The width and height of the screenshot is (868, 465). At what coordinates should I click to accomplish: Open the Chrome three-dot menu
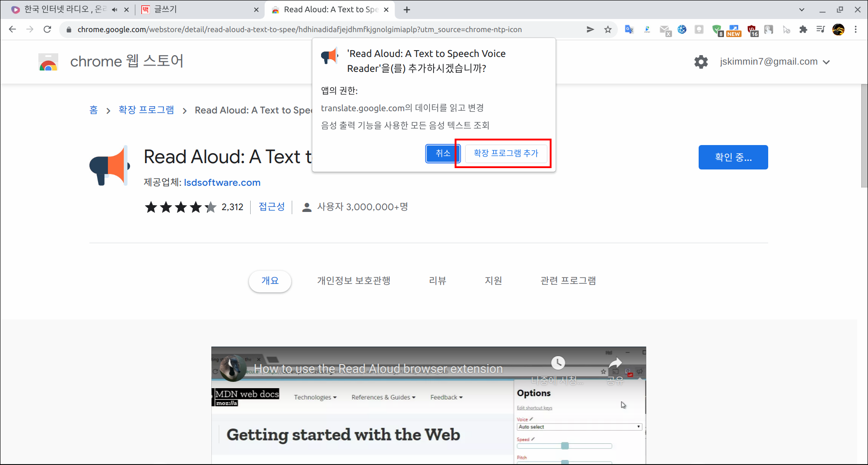pos(856,29)
